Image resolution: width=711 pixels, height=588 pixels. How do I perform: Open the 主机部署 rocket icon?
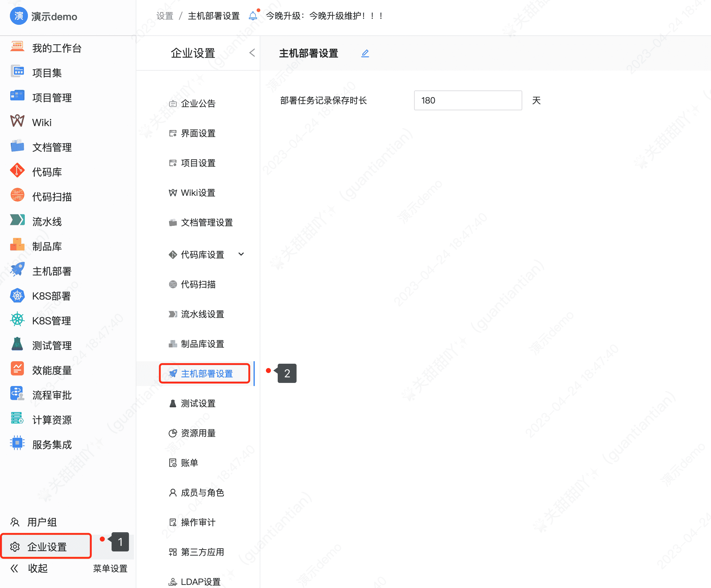(17, 271)
